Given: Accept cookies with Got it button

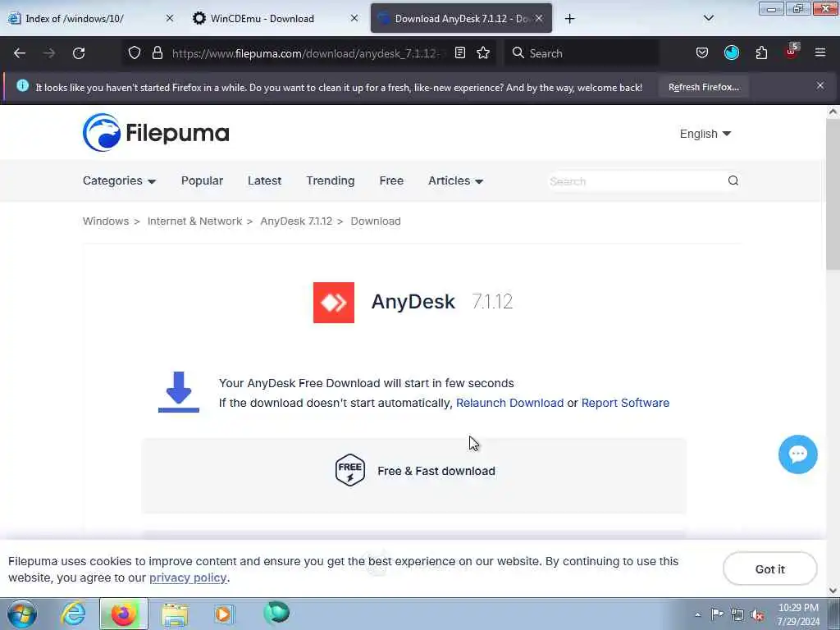Looking at the screenshot, I should 769,569.
